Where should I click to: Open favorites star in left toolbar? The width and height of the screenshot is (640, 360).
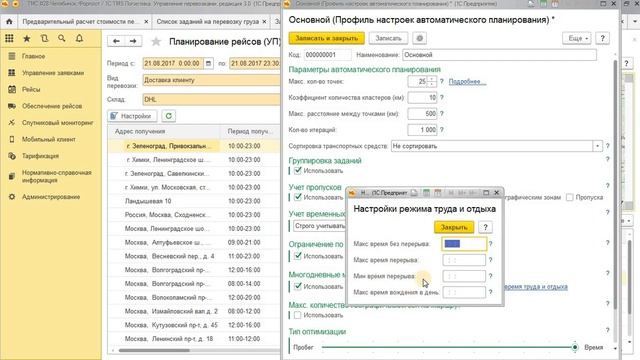click(x=27, y=38)
